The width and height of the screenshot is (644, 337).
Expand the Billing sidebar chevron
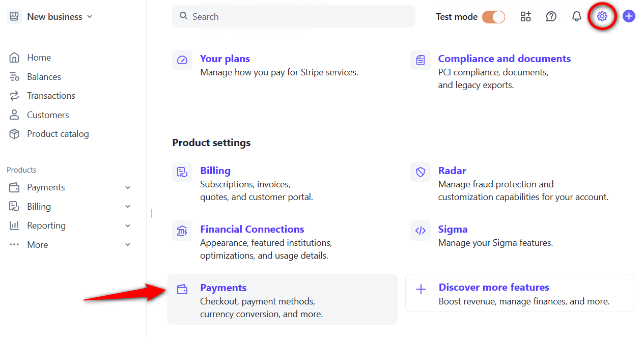tap(128, 207)
